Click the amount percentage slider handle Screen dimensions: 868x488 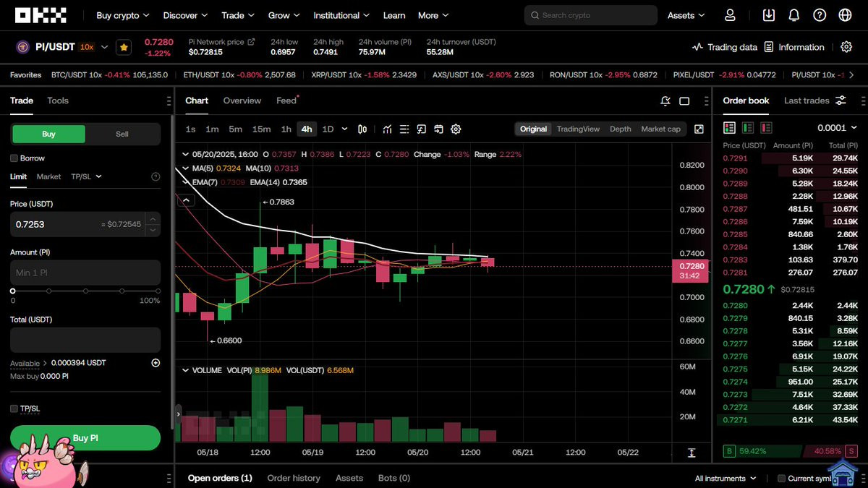click(13, 291)
